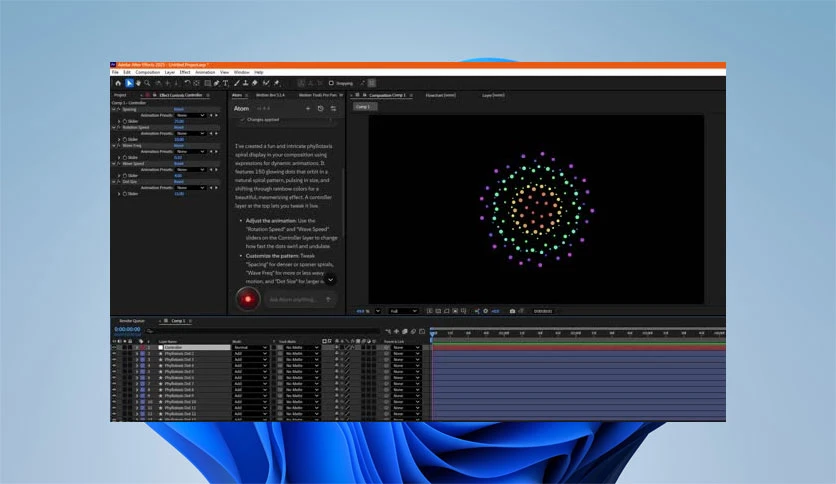Click the Comp mini-flowchart icon in timeline
This screenshot has width=836, height=484.
tap(388, 332)
